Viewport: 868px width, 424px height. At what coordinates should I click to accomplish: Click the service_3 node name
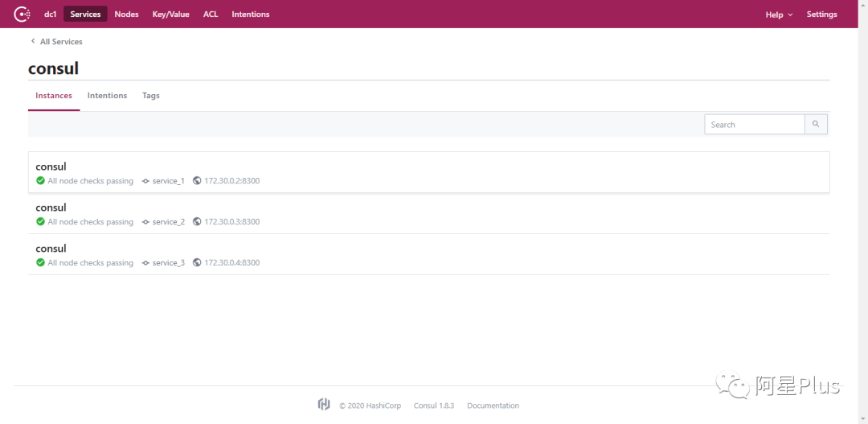(168, 263)
